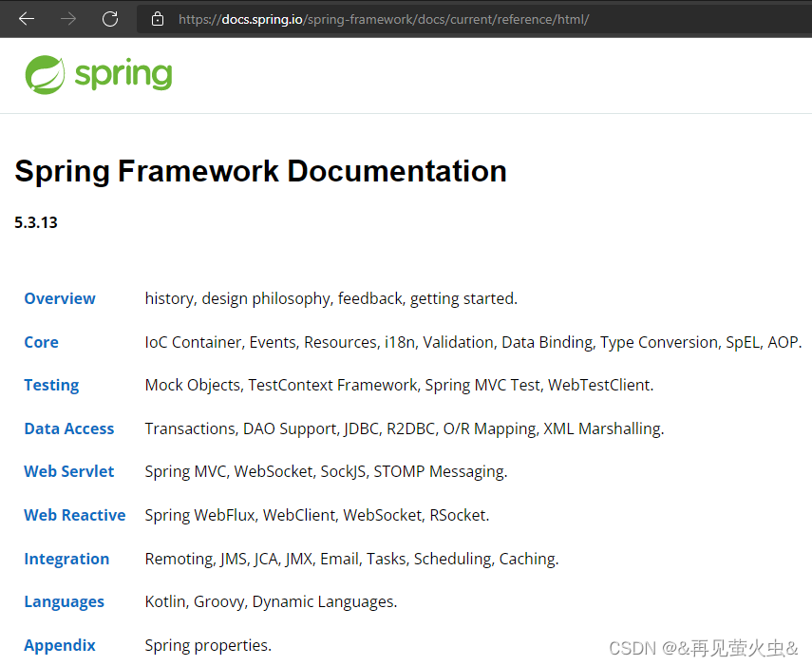Click the browser back arrow

point(27,18)
